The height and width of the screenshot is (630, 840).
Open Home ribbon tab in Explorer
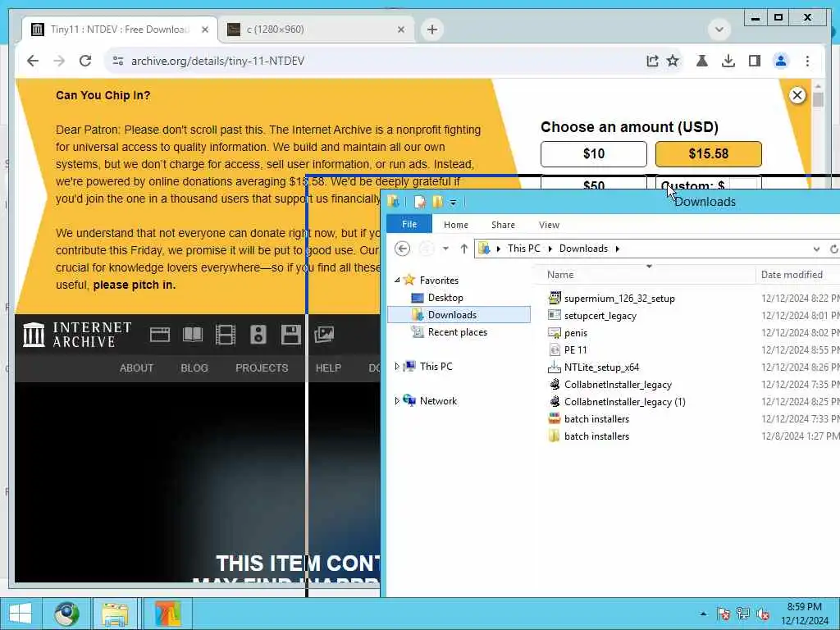[x=456, y=225]
